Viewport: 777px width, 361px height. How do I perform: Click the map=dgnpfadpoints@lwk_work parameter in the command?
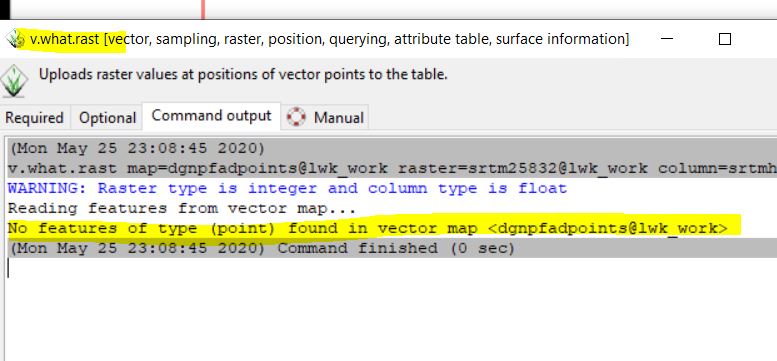pyautogui.click(x=258, y=168)
